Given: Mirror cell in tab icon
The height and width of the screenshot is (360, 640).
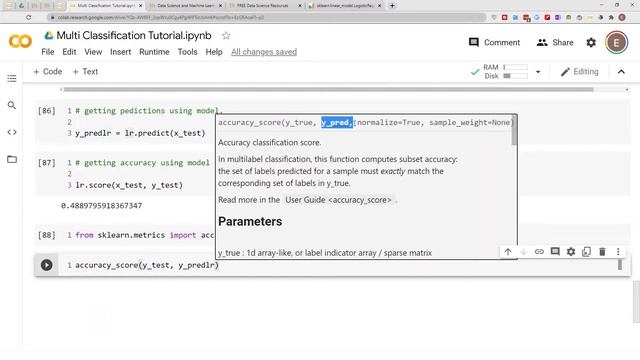Looking at the screenshot, I should tap(587, 252).
